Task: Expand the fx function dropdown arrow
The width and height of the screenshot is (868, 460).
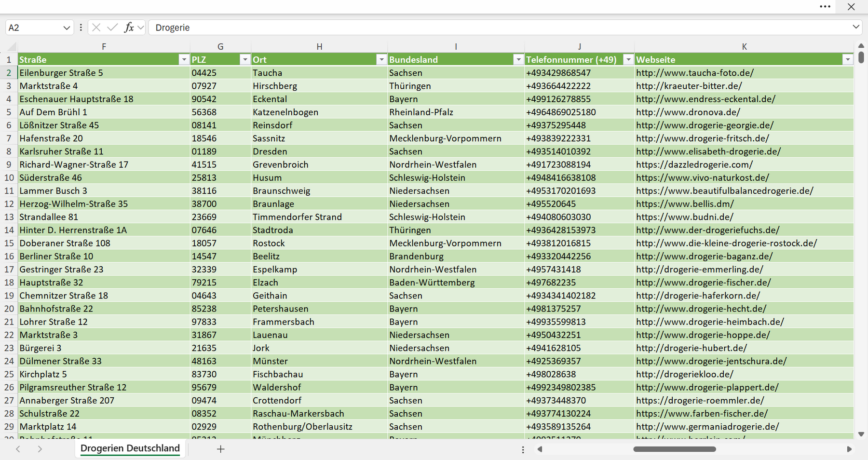Action: 140,27
